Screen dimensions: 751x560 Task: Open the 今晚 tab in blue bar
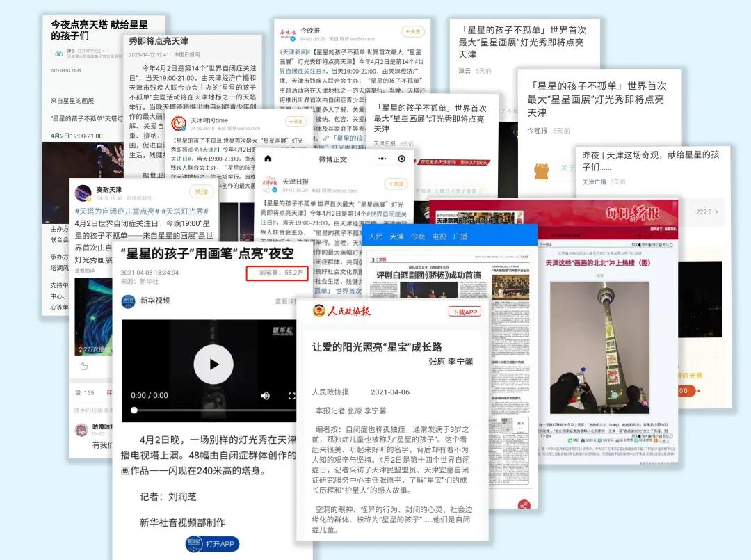pos(418,237)
